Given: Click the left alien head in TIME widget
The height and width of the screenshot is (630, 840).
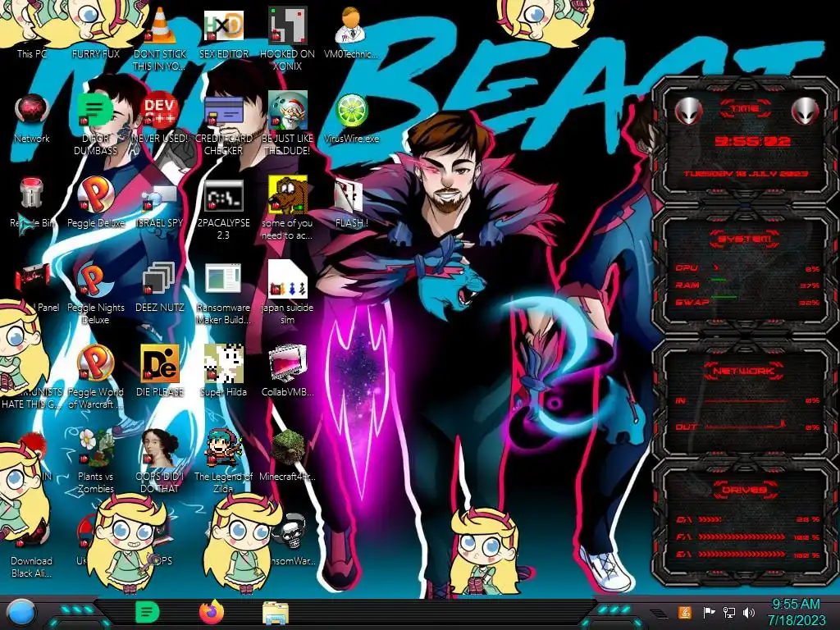Looking at the screenshot, I should pos(688,111).
